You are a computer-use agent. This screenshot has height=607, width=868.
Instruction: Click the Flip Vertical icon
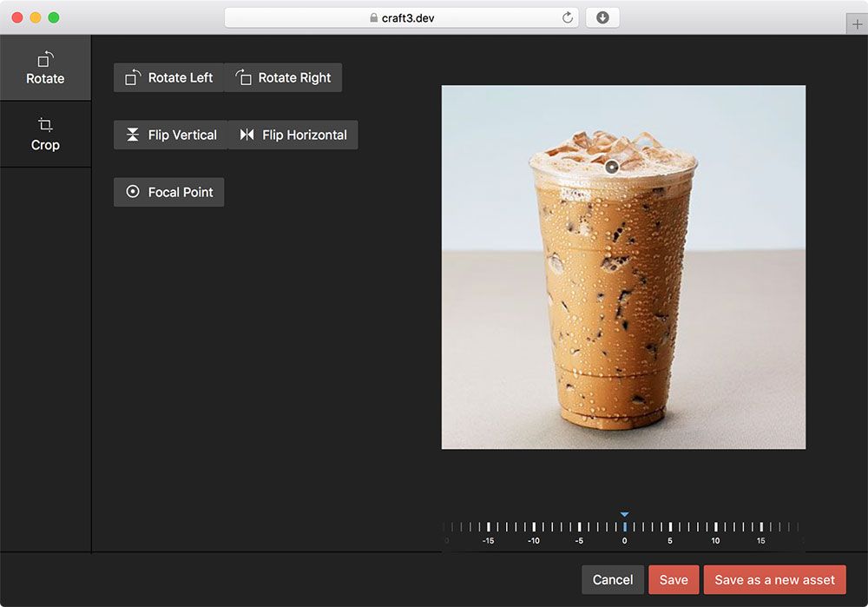point(132,135)
